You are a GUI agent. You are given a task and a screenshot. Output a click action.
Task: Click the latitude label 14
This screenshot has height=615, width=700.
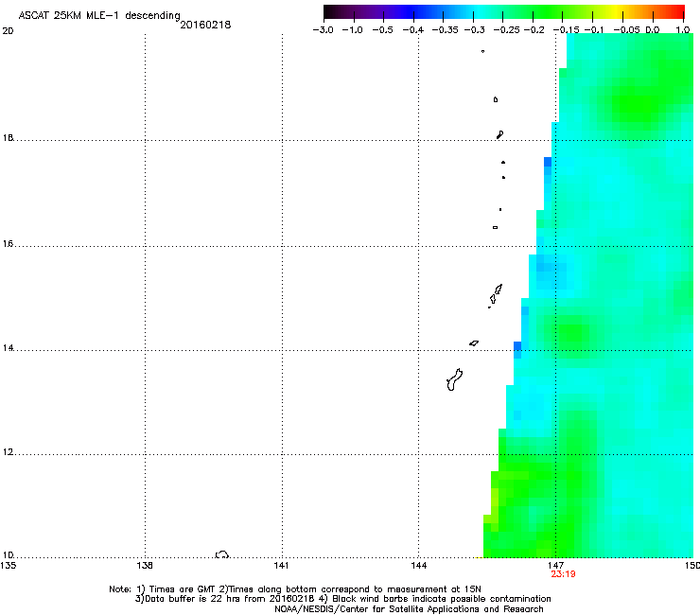(x=8, y=348)
